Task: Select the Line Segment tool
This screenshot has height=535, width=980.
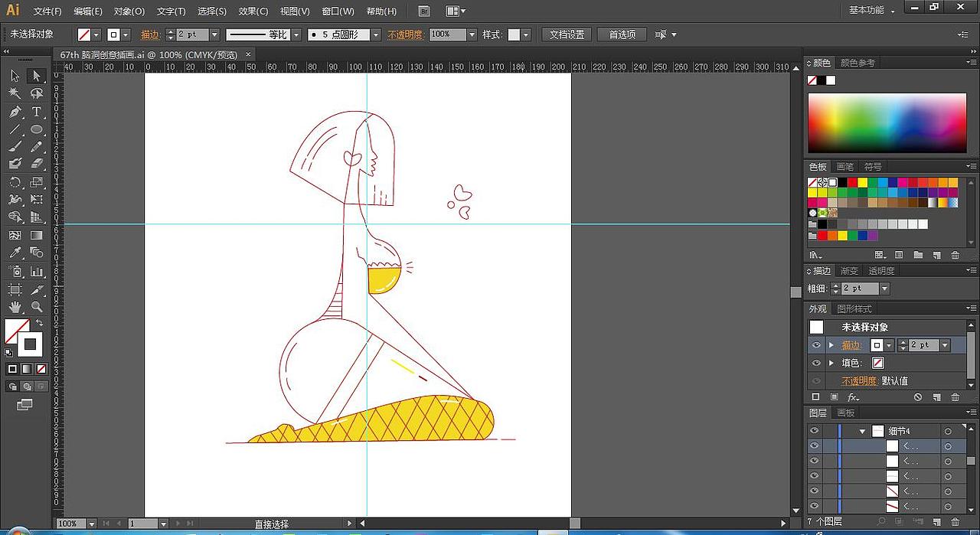Action: [15, 129]
